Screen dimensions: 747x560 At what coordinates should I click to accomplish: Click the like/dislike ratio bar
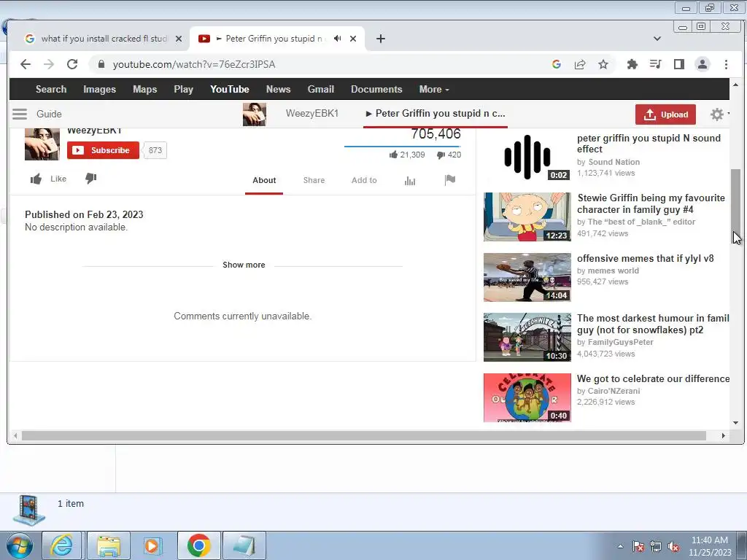tap(402, 146)
